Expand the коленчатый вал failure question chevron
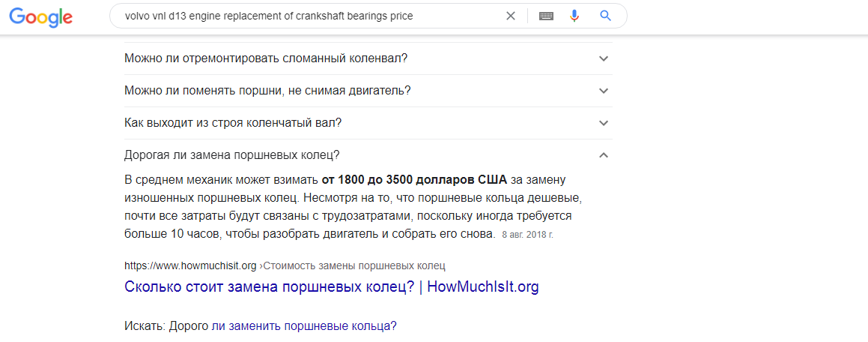The image size is (868, 342). pos(604,123)
